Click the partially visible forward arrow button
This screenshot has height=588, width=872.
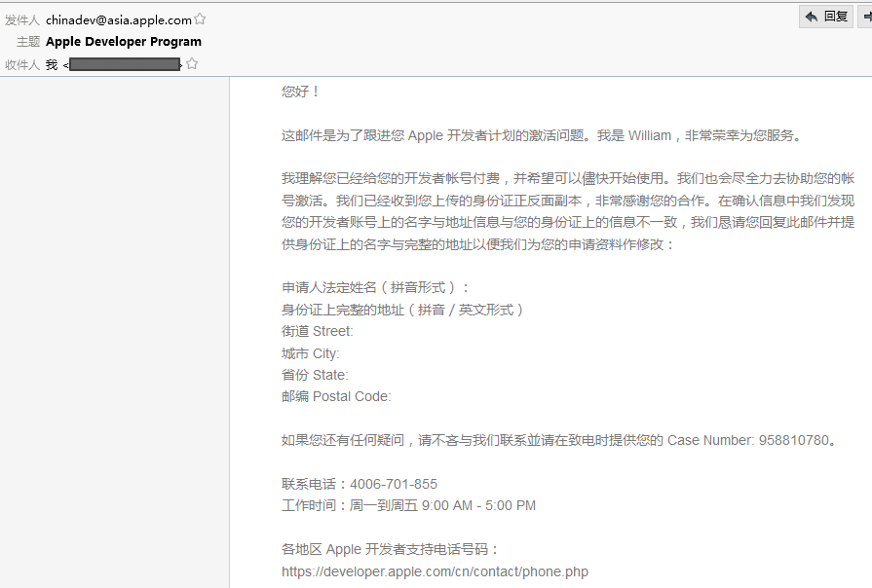coord(865,17)
